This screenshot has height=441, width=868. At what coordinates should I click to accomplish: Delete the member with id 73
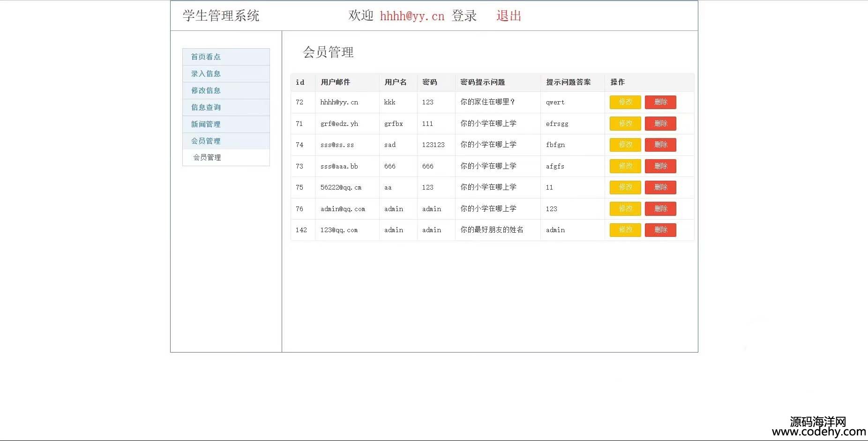pyautogui.click(x=660, y=166)
